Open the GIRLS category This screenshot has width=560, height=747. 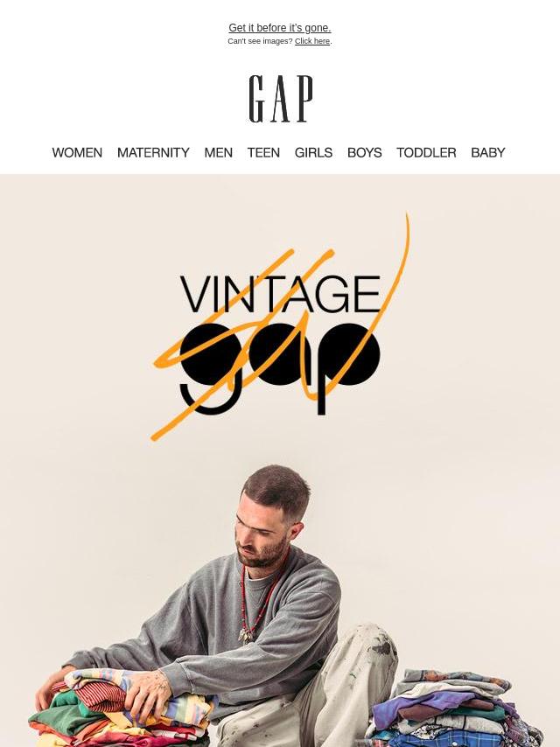click(x=313, y=152)
